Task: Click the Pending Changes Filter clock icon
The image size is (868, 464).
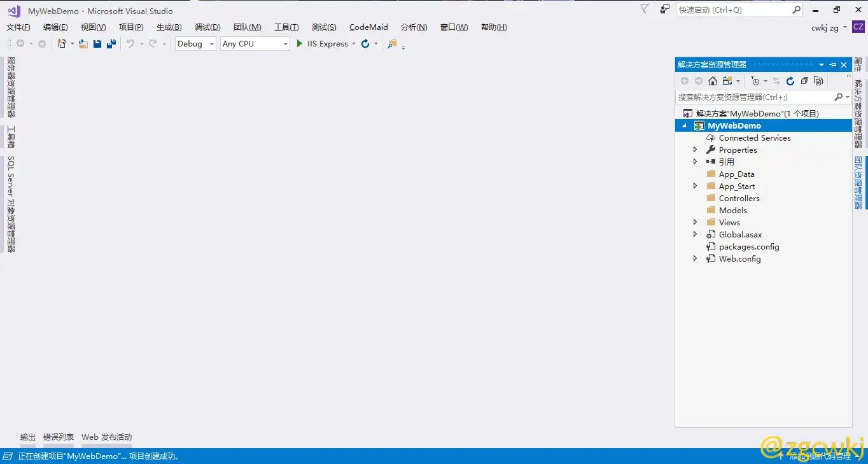Action: coord(755,81)
